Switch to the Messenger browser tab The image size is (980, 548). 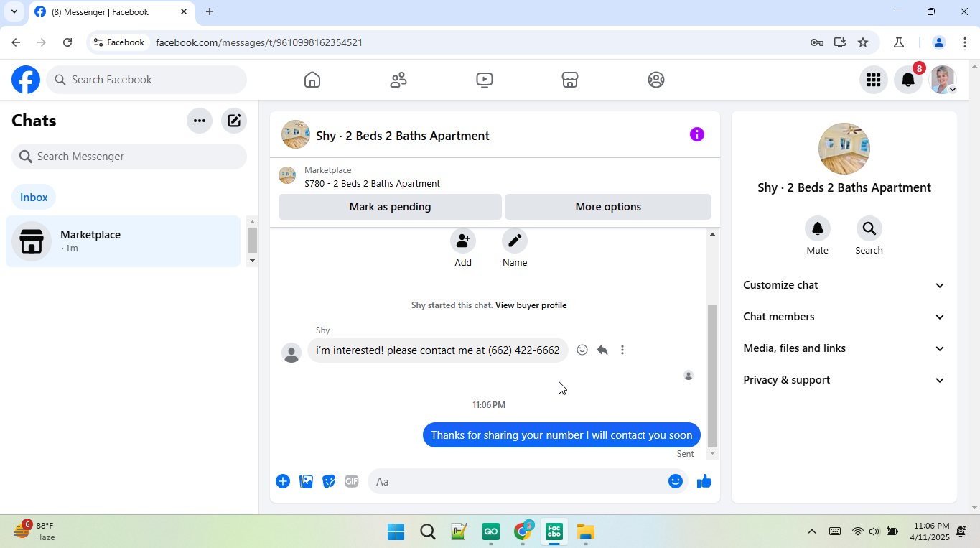(111, 12)
